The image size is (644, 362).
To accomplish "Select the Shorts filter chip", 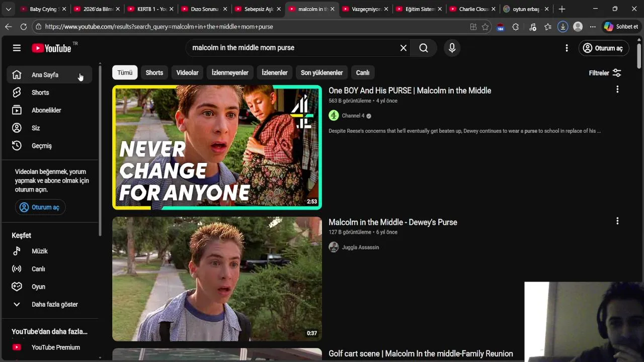I will click(154, 72).
